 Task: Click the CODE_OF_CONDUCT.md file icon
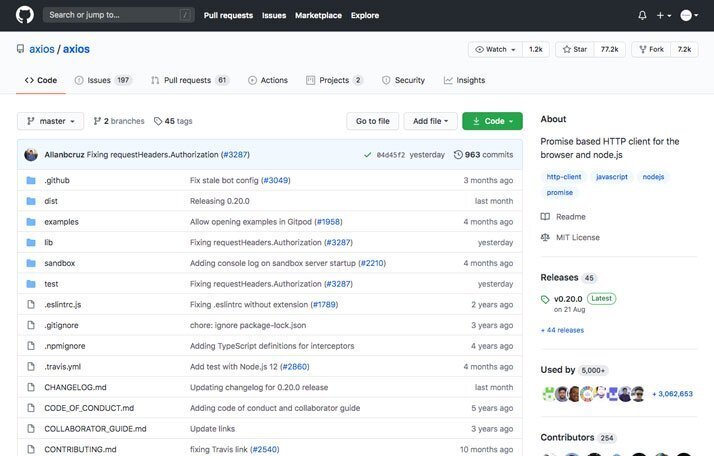click(31, 408)
